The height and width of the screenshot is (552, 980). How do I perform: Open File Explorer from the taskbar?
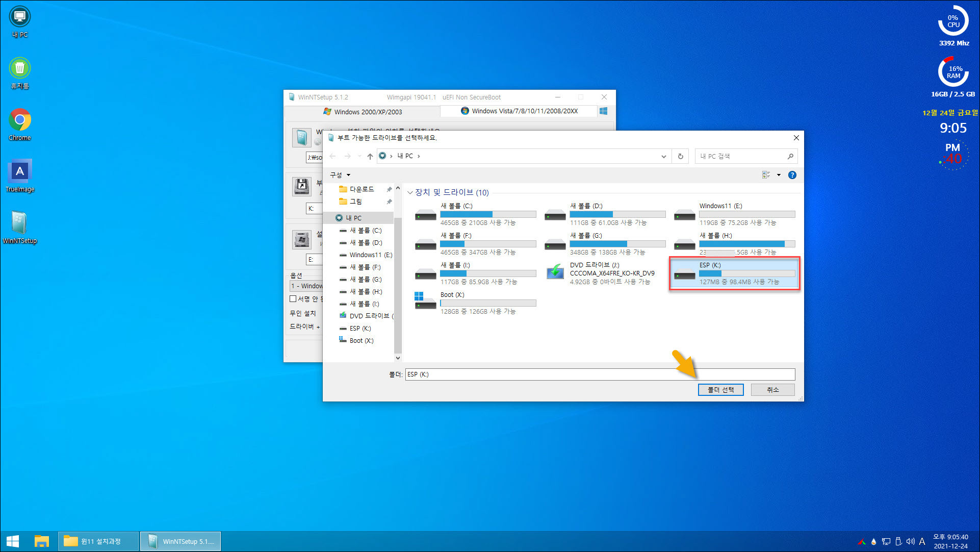coord(41,541)
